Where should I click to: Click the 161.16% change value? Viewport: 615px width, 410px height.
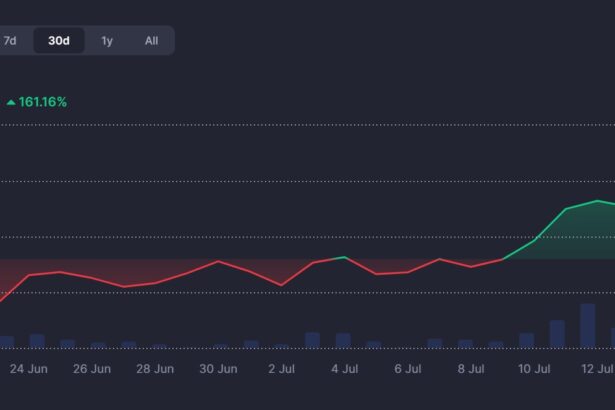pyautogui.click(x=43, y=102)
